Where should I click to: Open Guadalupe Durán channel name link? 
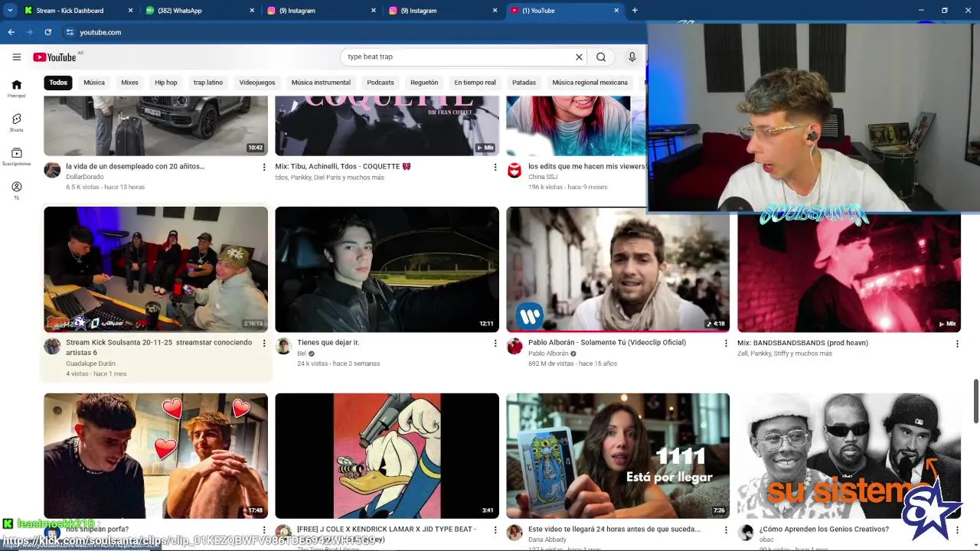pos(90,364)
